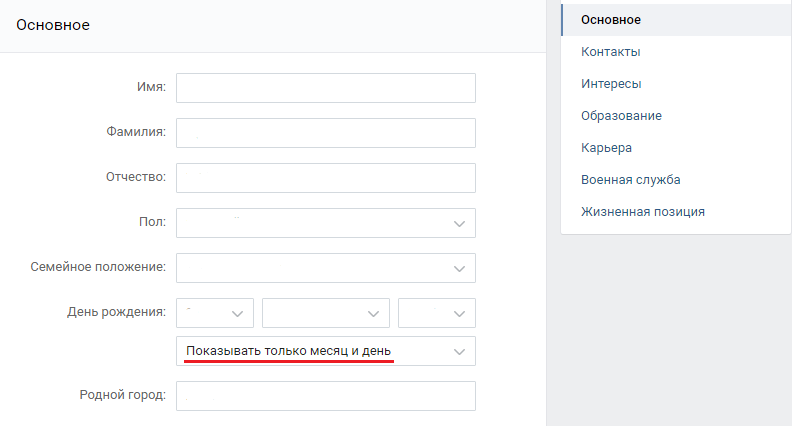Open the birthday year selector

pyautogui.click(x=437, y=313)
